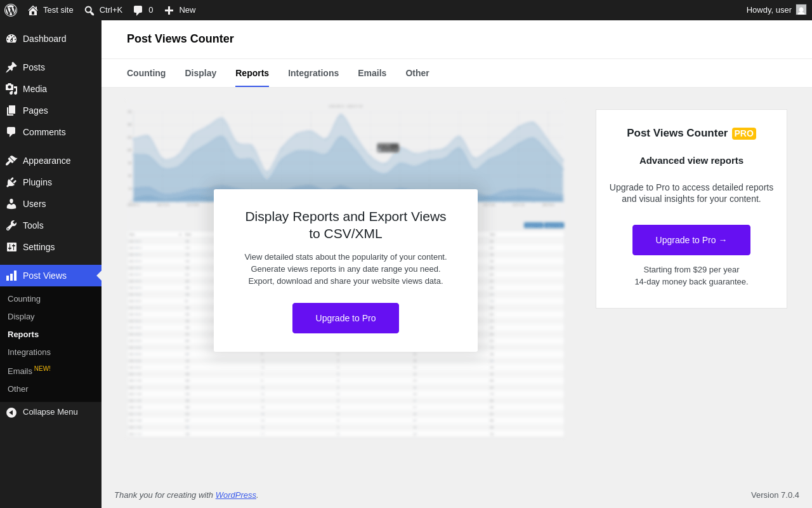Go to Plugins in the sidebar

click(x=51, y=182)
